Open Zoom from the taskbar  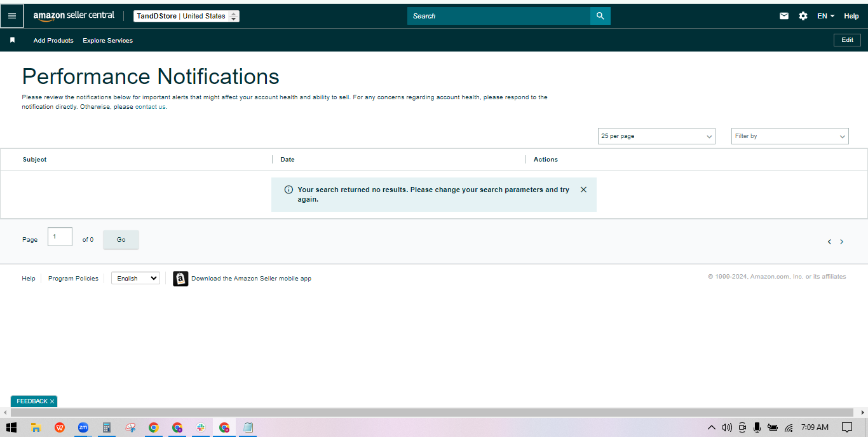83,427
